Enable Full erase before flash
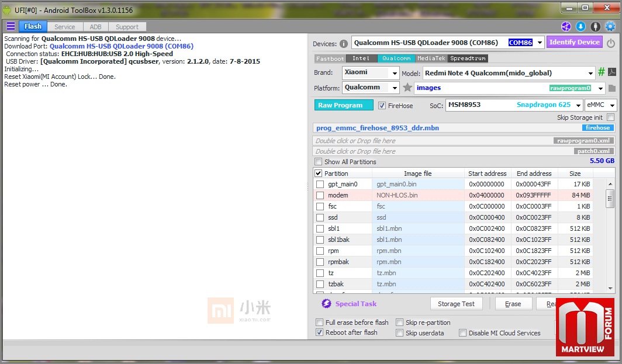This screenshot has width=622, height=364. tap(319, 323)
